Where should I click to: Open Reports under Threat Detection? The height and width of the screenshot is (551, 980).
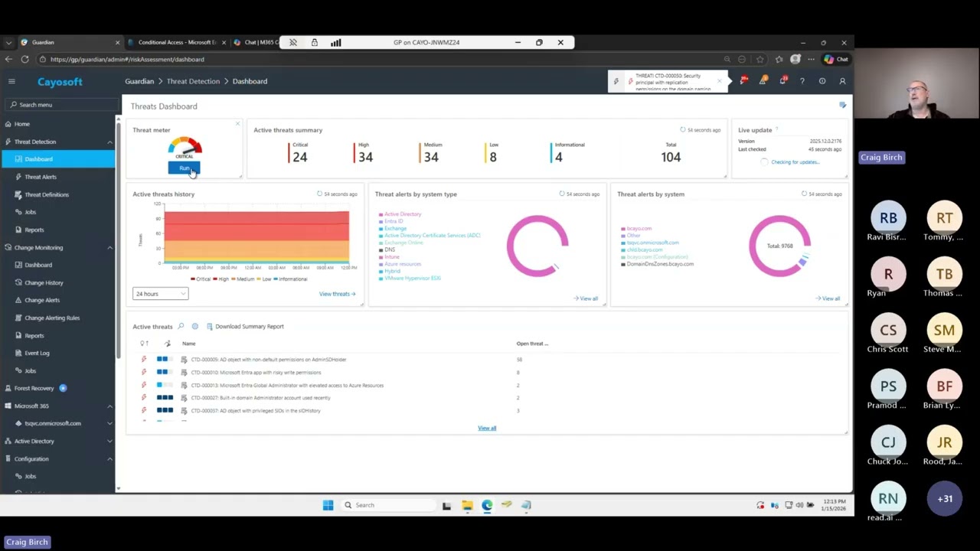(x=34, y=230)
